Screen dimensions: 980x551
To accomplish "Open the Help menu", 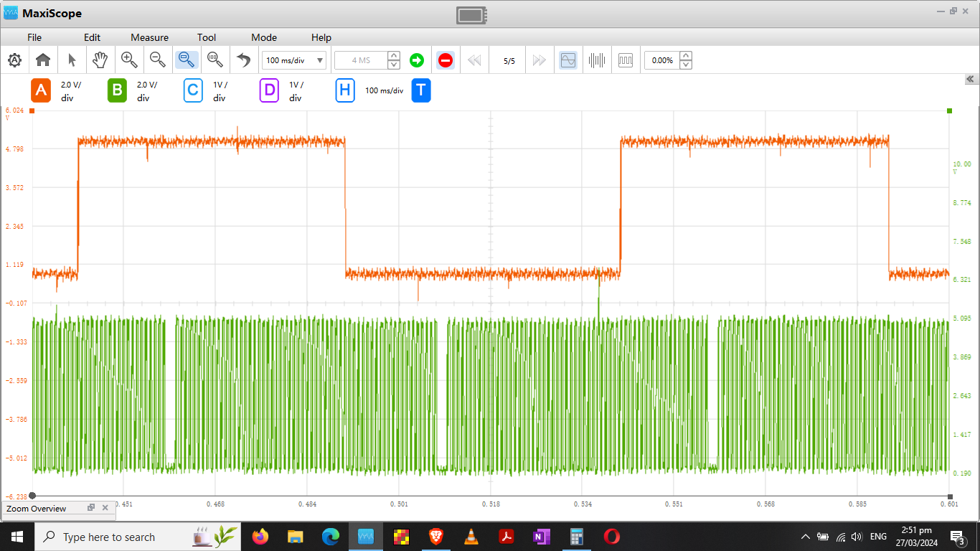I will pos(321,37).
